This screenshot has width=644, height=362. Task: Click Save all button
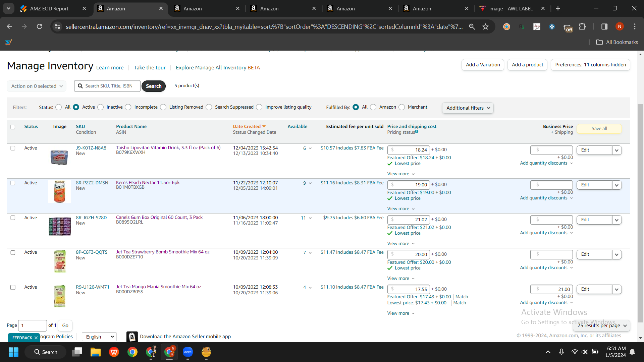(599, 129)
